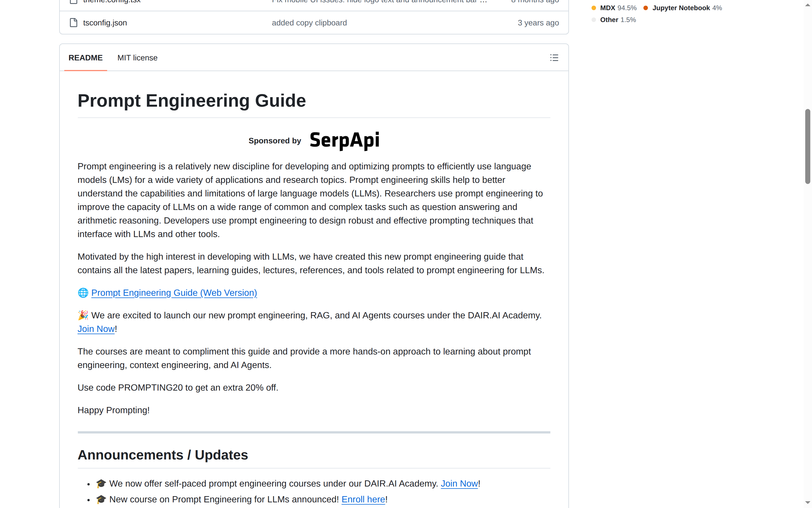Open the README outline icon

coord(554,58)
